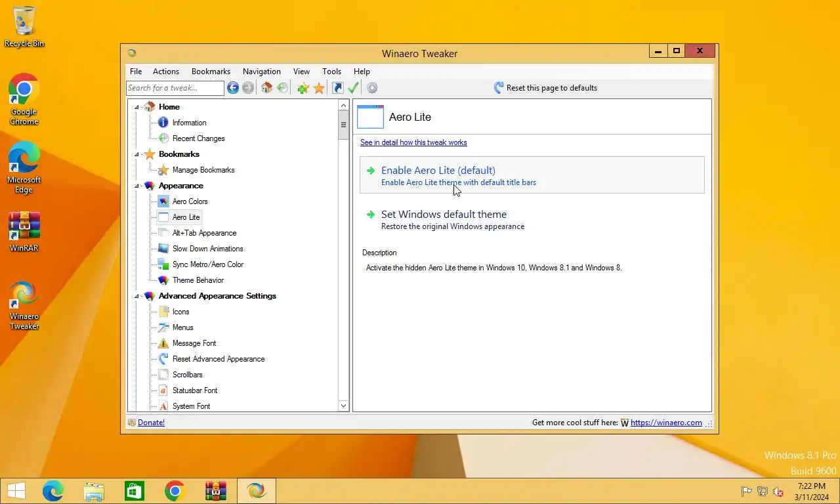Click the Search for a tweak field

tap(175, 88)
